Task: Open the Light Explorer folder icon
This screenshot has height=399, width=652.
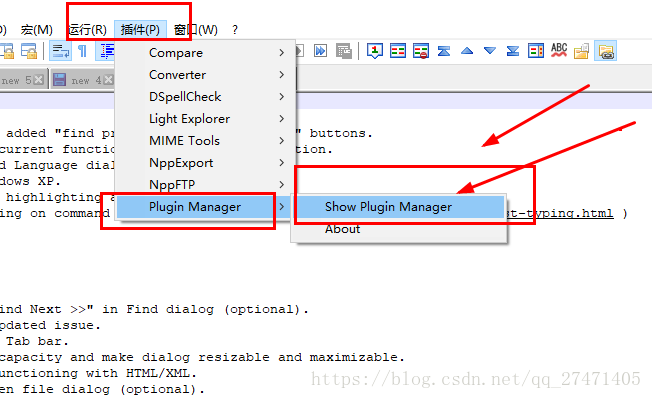Action: 582,51
